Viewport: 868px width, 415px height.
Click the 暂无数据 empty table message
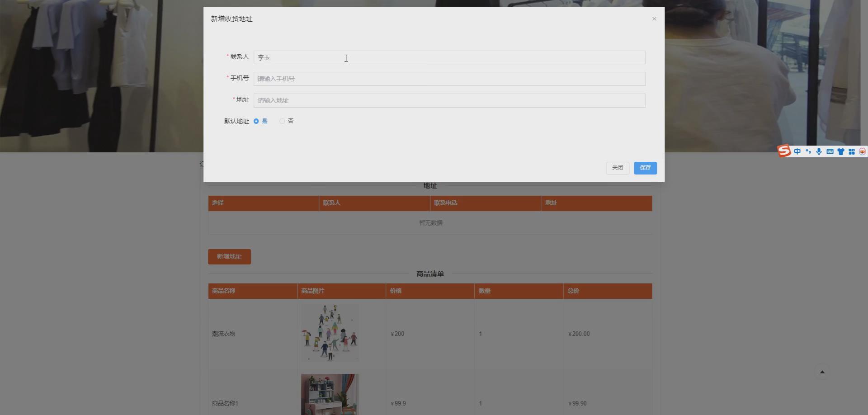pos(430,223)
